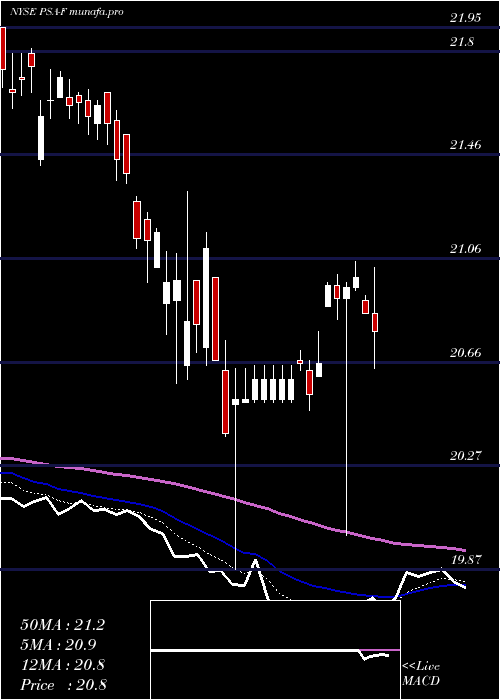Click the 21.06 price axis label
This screenshot has height=700, width=500.
coord(466,249)
